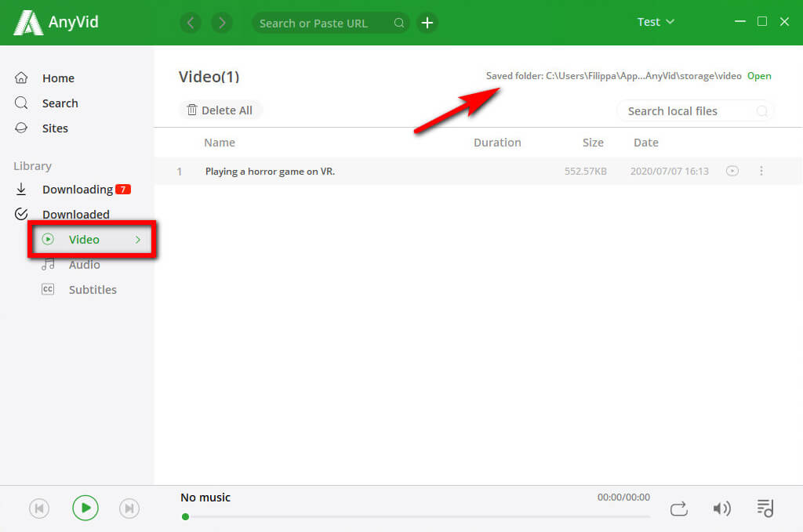Expand the Video item chevron
803x532 pixels.
tap(138, 240)
